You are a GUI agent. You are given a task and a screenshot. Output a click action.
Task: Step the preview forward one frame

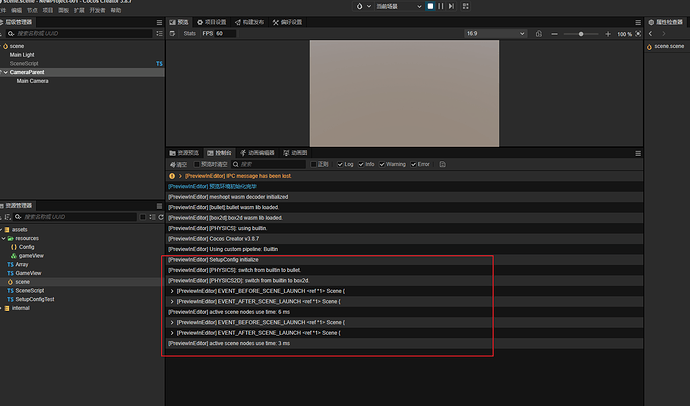[451, 6]
